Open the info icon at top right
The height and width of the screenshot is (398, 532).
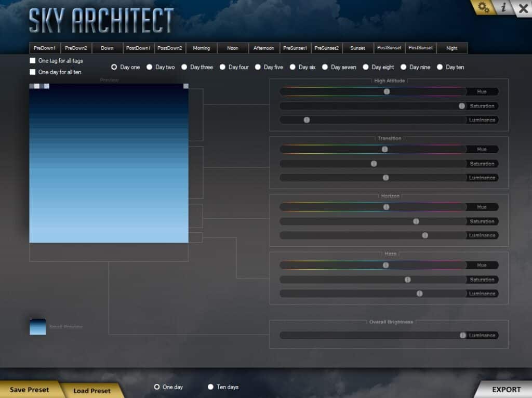[503, 7]
